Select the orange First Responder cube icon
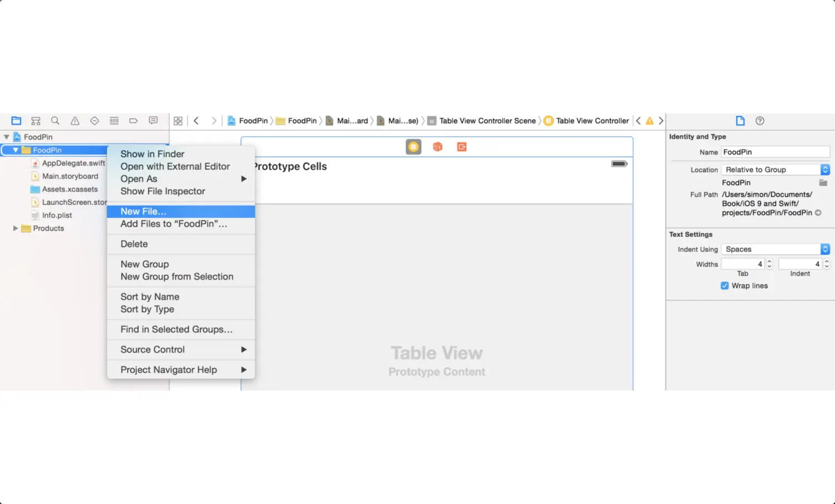This screenshot has height=504, width=835. pyautogui.click(x=438, y=147)
